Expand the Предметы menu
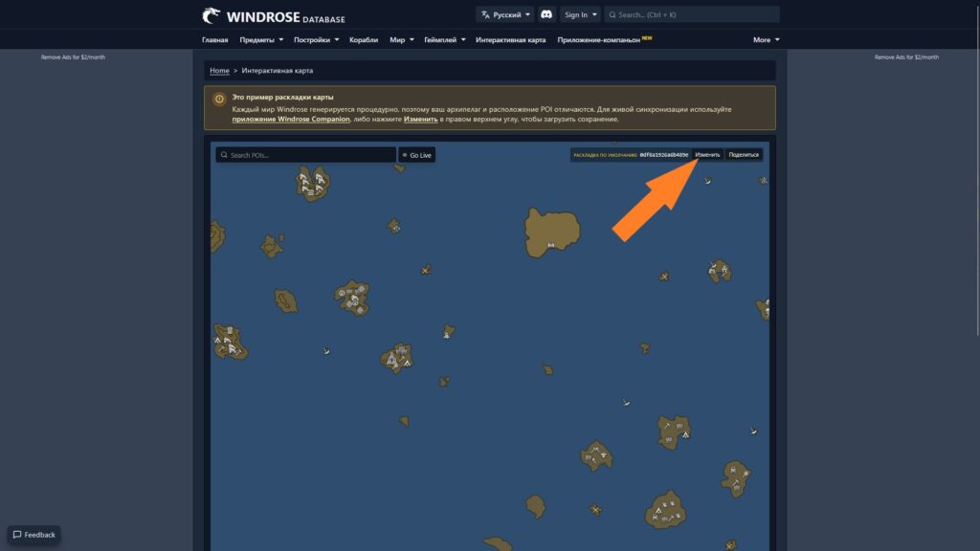This screenshot has height=551, width=980. click(261, 39)
